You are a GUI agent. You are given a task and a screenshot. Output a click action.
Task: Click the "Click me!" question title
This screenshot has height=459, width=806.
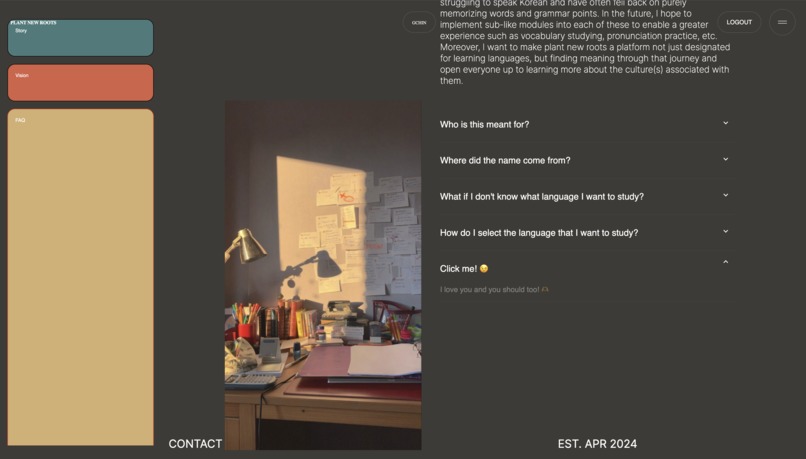(x=459, y=269)
